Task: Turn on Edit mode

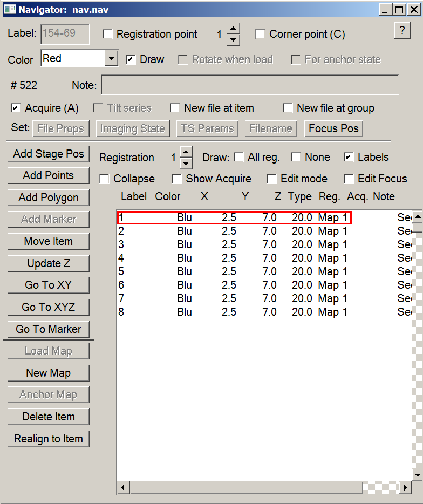Action: (272, 179)
